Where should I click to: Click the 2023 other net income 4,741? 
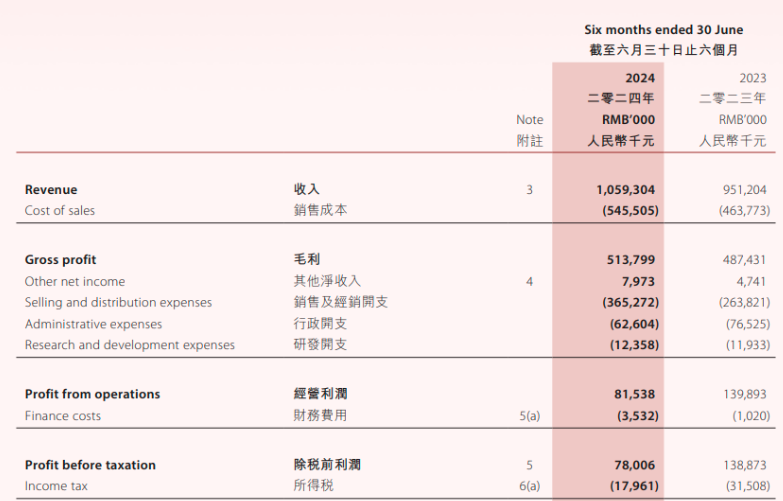(x=751, y=282)
